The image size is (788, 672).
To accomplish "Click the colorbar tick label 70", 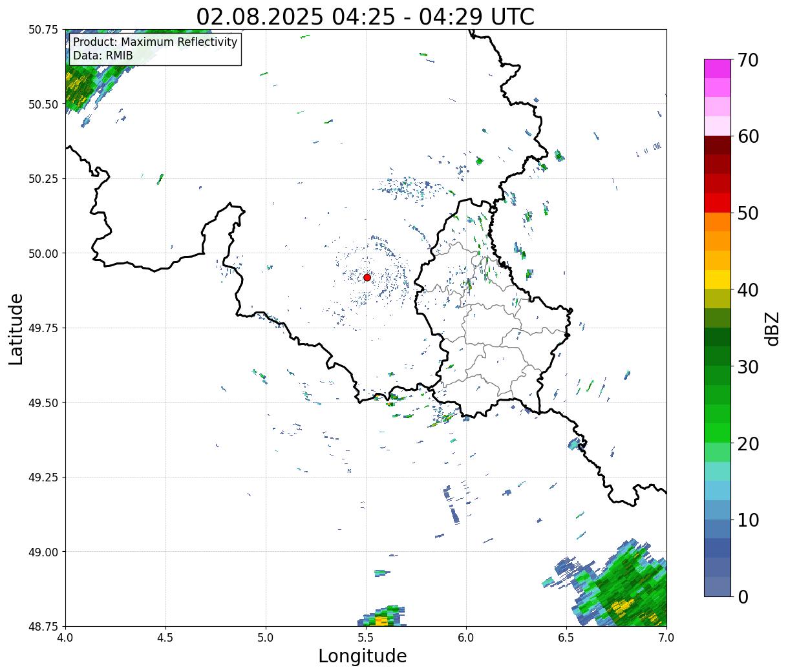I will [x=748, y=60].
